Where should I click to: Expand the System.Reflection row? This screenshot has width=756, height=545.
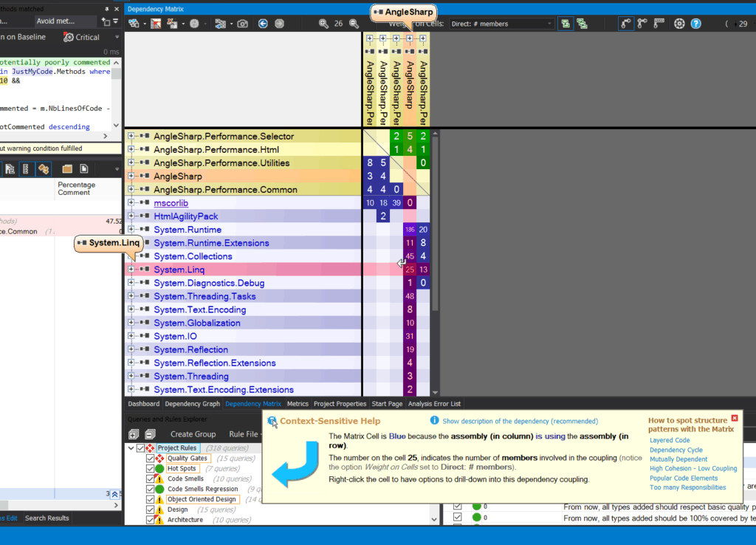[131, 349]
